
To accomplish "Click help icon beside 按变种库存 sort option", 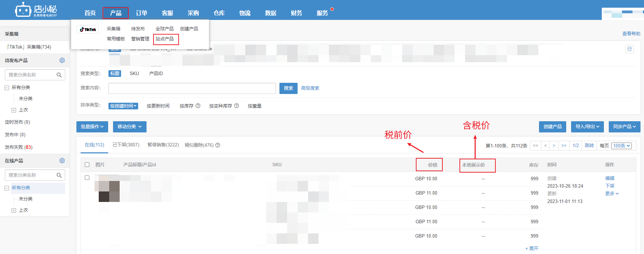I will tap(237, 106).
